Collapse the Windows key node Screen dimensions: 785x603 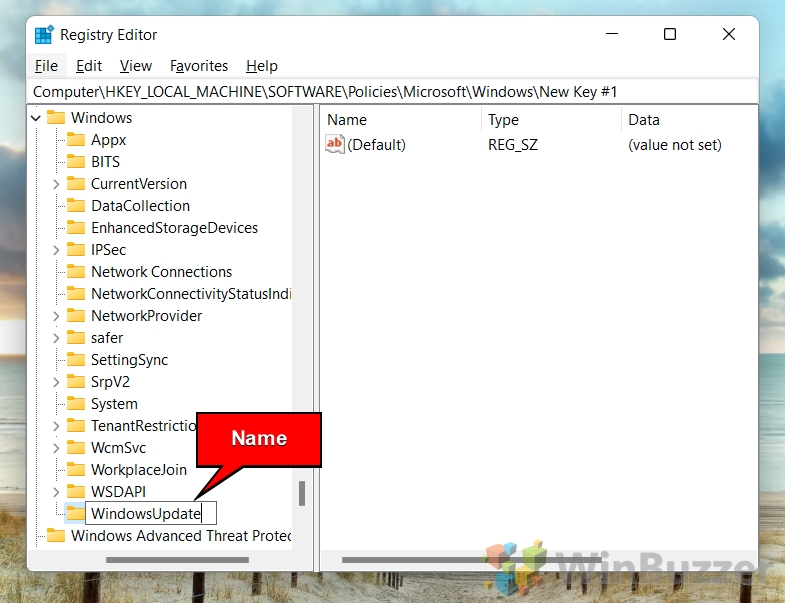coord(36,118)
